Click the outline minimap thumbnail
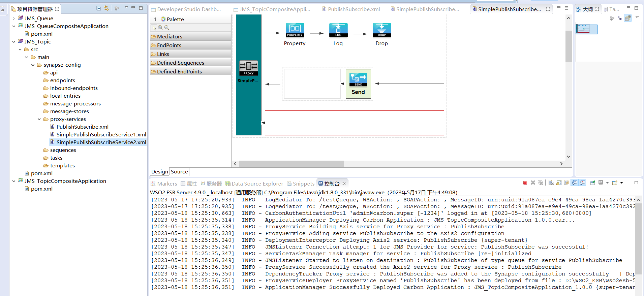The height and width of the screenshot is (296, 644). 586,29
